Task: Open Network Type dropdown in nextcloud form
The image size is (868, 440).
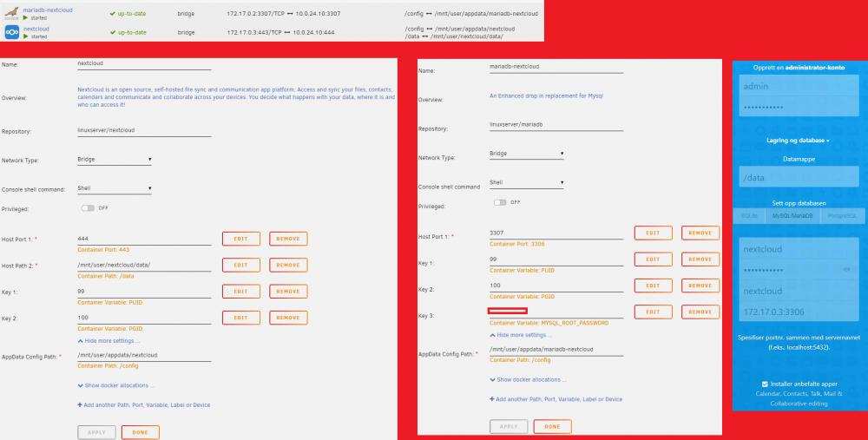Action: tap(115, 160)
